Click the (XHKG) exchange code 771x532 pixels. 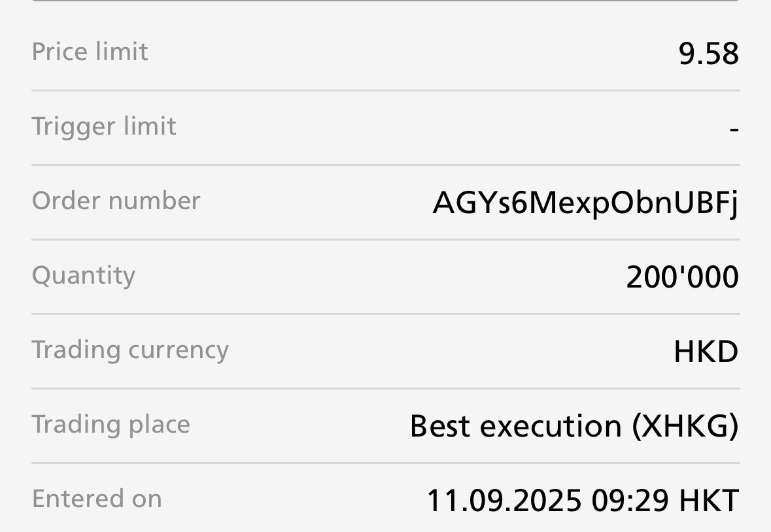tap(685, 426)
